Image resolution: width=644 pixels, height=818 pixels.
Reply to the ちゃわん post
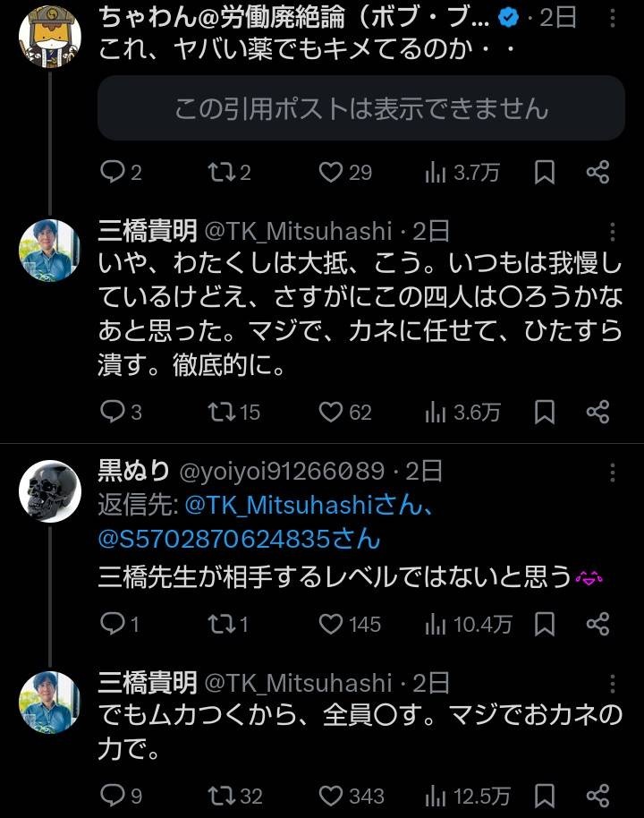113,172
